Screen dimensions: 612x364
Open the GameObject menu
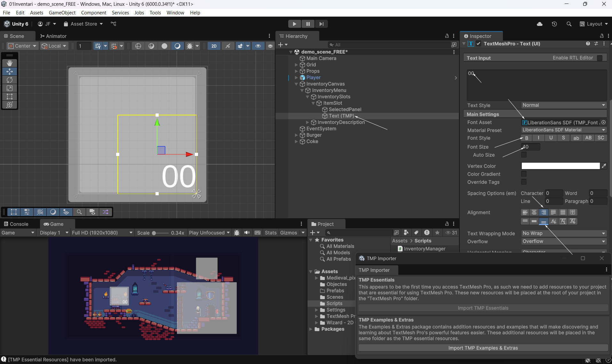[62, 13]
